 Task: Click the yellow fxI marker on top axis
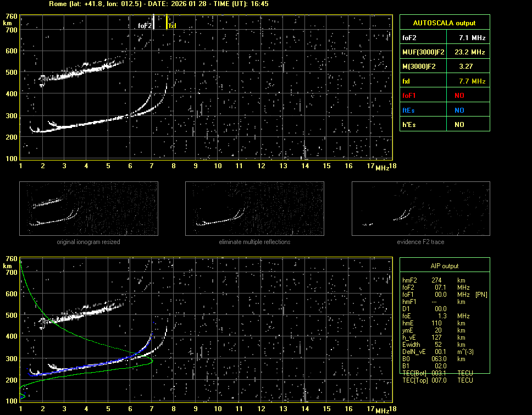point(167,23)
